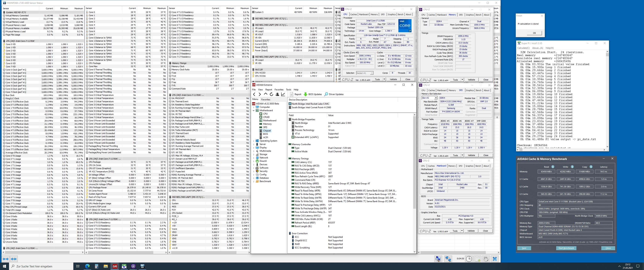Click 'Memory Clock' row in HWiNFO
The width and height of the screenshot is (644, 270).
coord(209,66)
